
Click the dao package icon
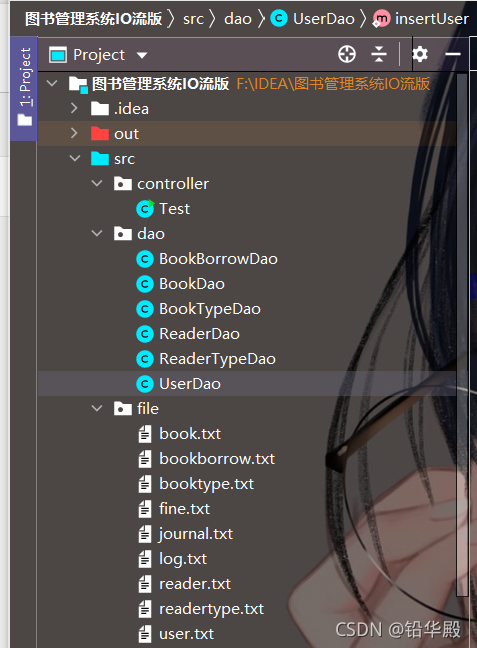coord(123,233)
